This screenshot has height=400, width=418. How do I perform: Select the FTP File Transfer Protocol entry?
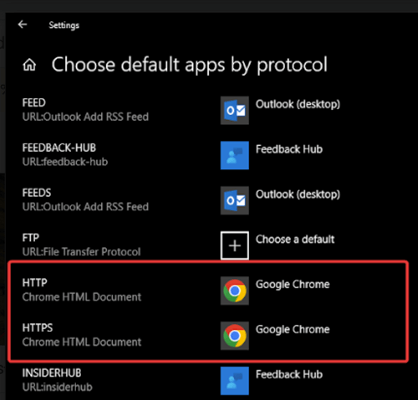click(81, 245)
